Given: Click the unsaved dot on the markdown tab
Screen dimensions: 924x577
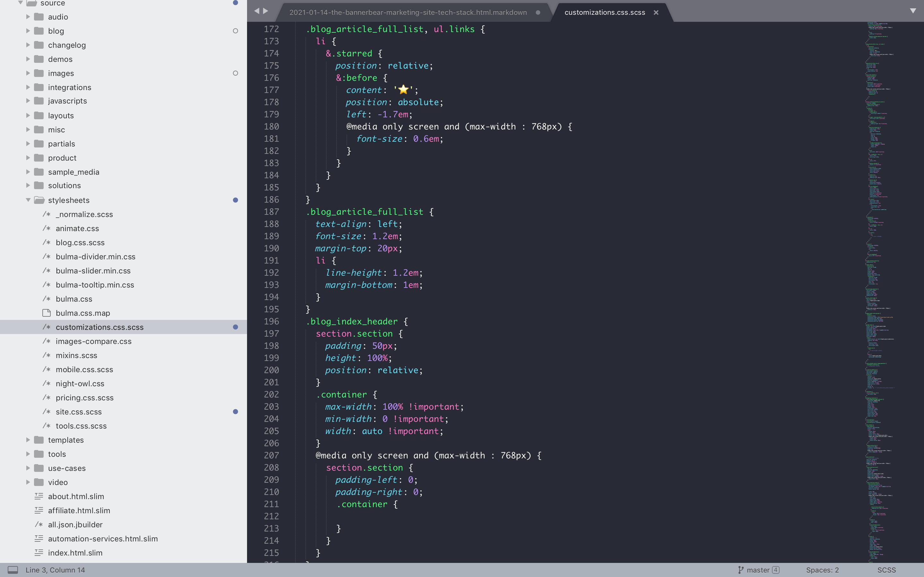Looking at the screenshot, I should (x=538, y=13).
